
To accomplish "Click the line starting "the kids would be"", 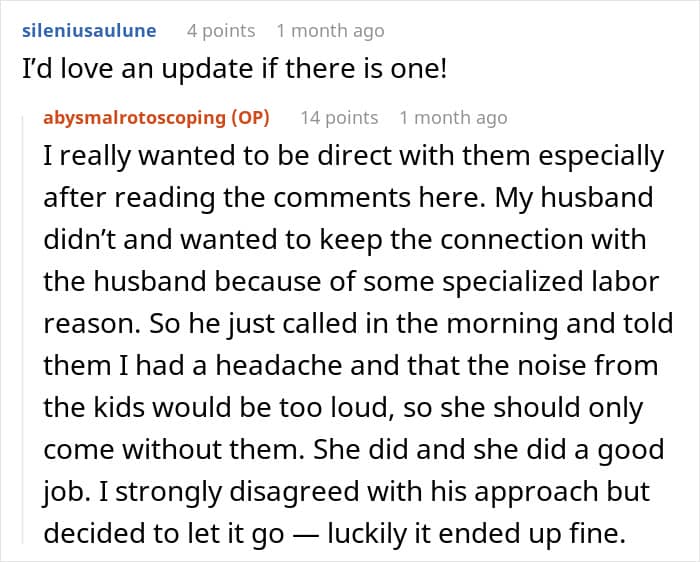I will [x=343, y=410].
